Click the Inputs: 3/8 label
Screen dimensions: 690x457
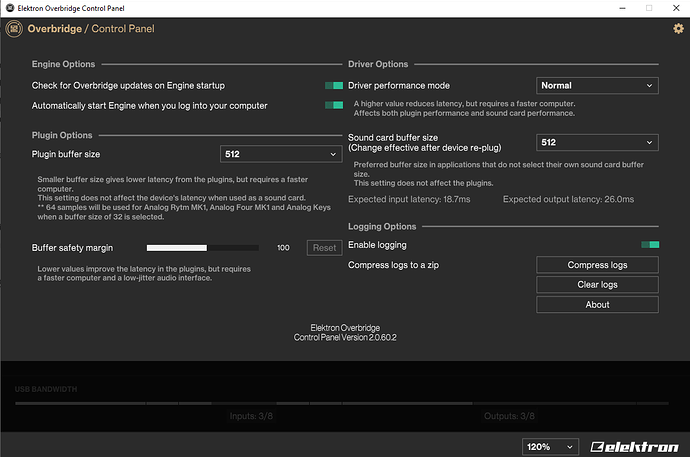(251, 416)
